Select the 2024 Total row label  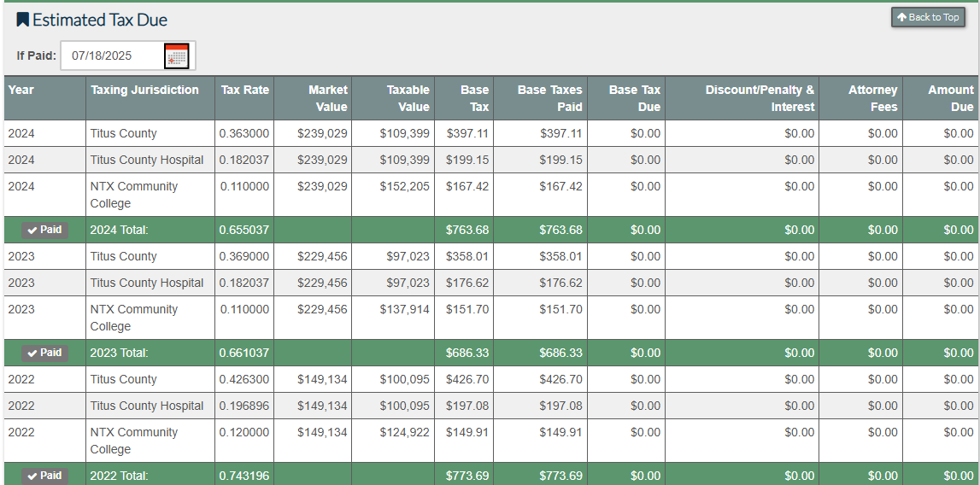119,230
